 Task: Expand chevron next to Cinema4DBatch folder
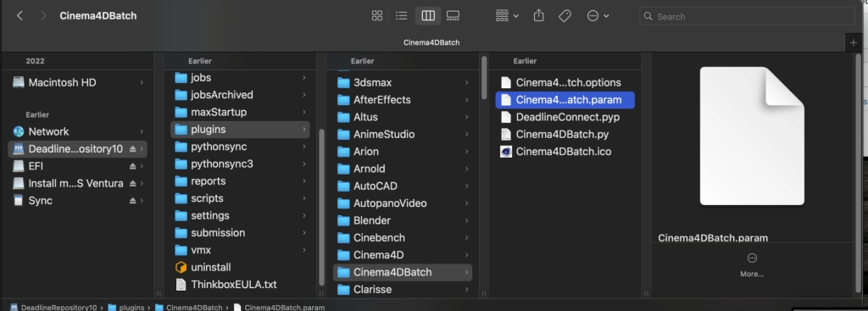click(x=467, y=272)
